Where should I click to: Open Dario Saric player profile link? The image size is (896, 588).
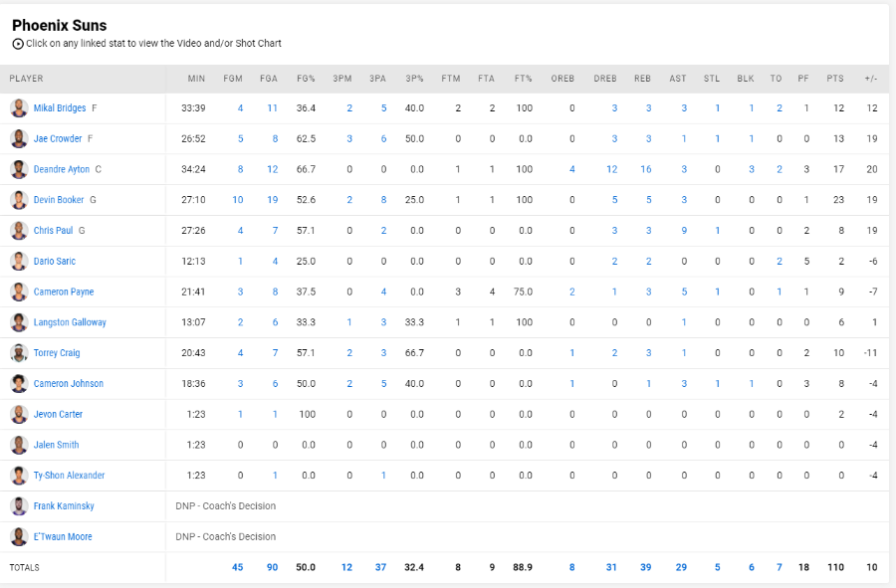coord(55,261)
